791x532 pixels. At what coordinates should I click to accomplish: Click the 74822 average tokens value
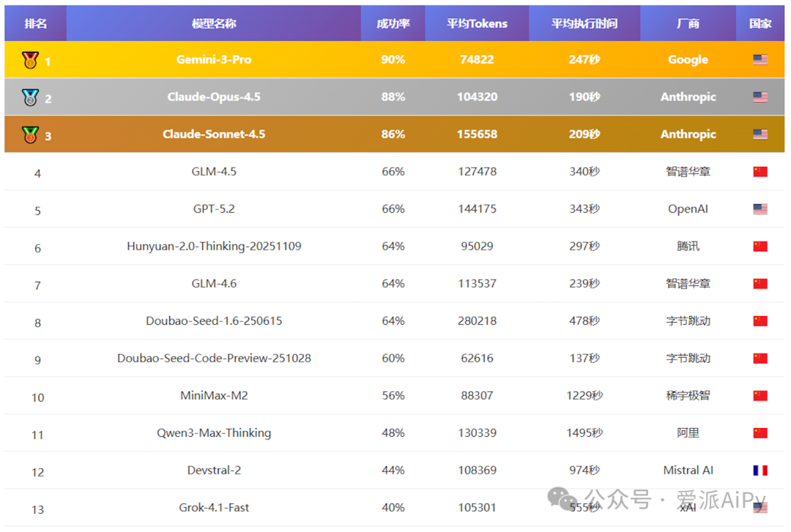tap(478, 59)
